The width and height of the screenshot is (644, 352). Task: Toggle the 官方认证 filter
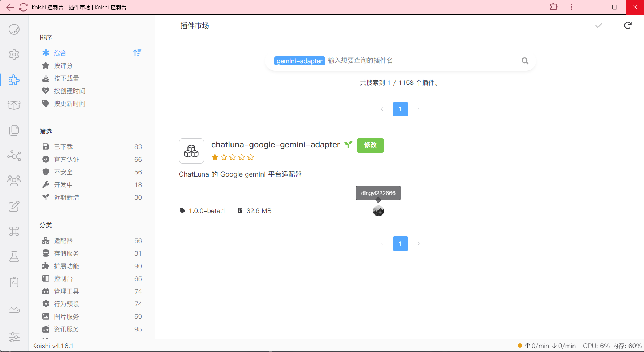pos(66,160)
